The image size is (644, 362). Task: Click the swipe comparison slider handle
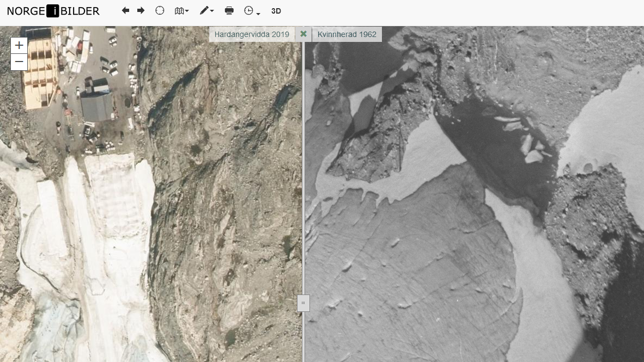303,303
